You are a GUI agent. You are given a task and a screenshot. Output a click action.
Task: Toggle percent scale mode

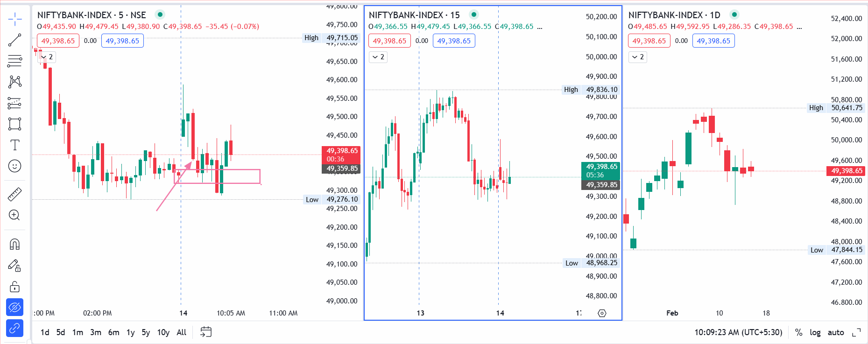[799, 332]
